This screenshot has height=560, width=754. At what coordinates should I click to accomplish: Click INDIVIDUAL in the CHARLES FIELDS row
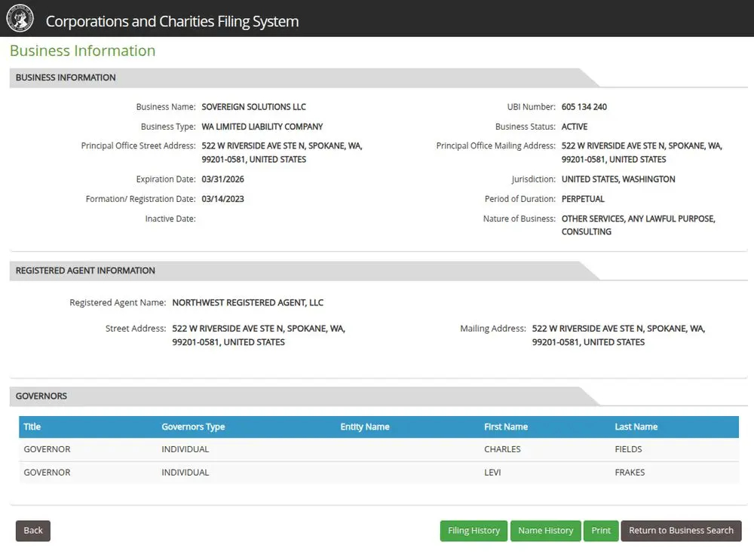185,449
